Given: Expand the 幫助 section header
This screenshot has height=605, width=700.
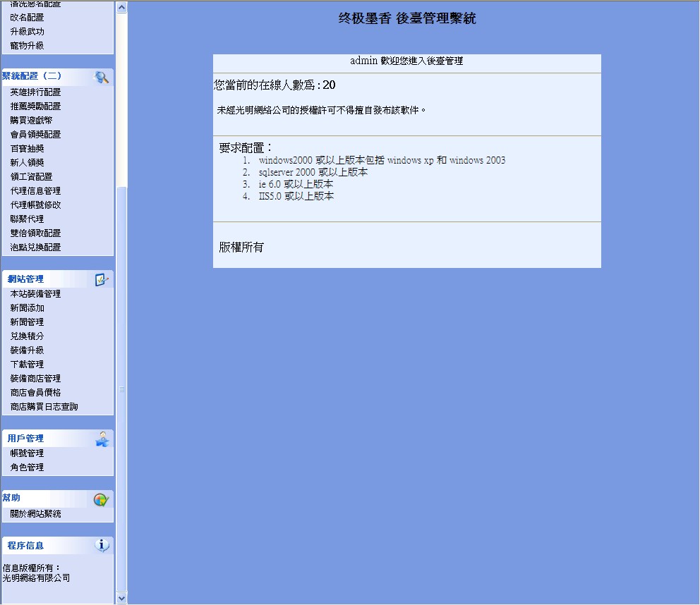Looking at the screenshot, I should tap(12, 498).
